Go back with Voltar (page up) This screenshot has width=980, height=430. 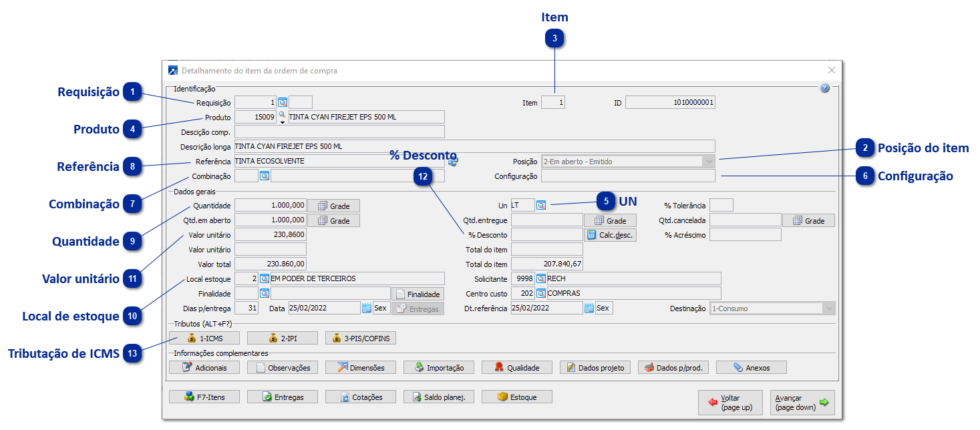(730, 403)
